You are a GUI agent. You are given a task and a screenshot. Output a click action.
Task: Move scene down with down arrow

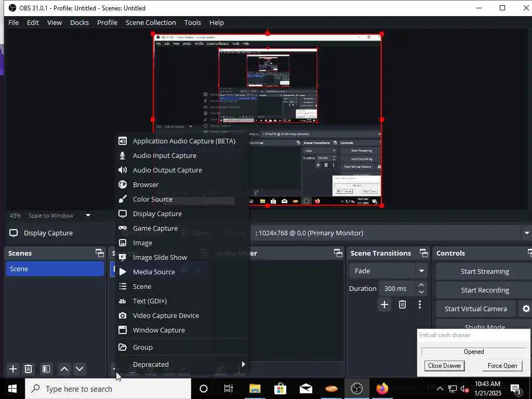[x=79, y=369]
